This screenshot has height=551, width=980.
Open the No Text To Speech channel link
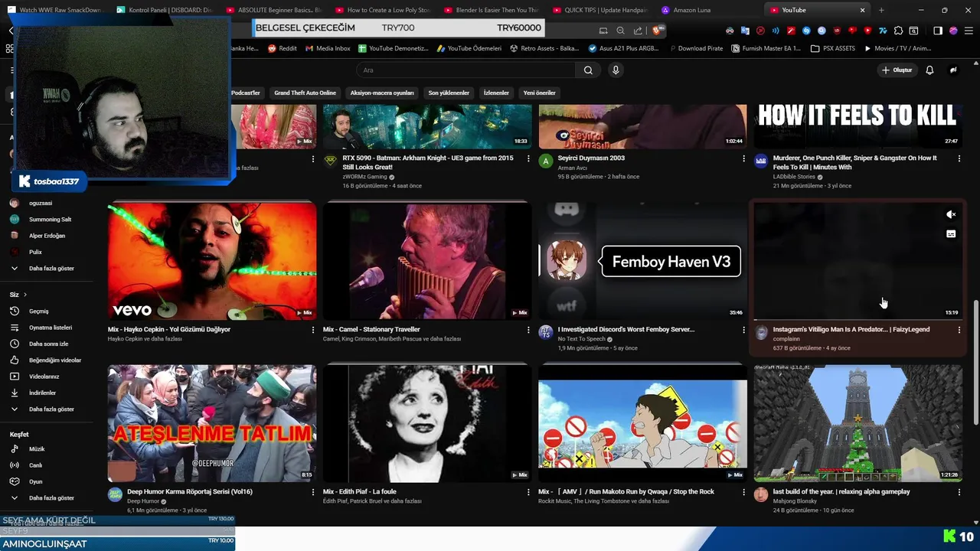click(x=582, y=339)
